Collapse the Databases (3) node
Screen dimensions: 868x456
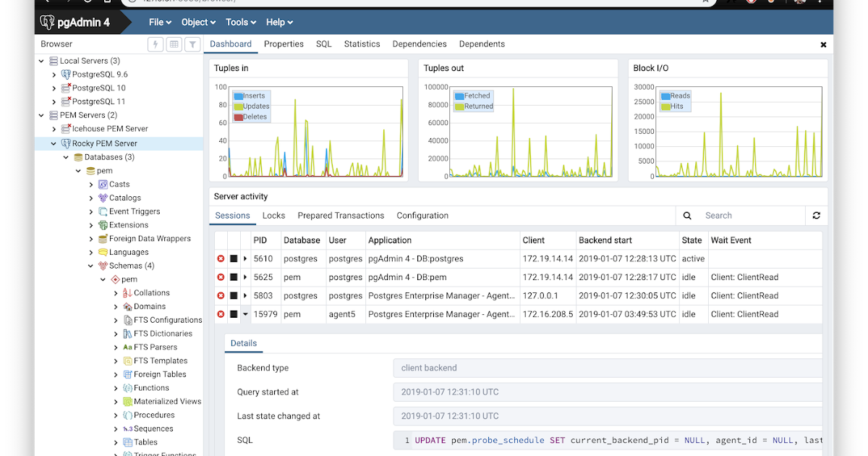[67, 157]
